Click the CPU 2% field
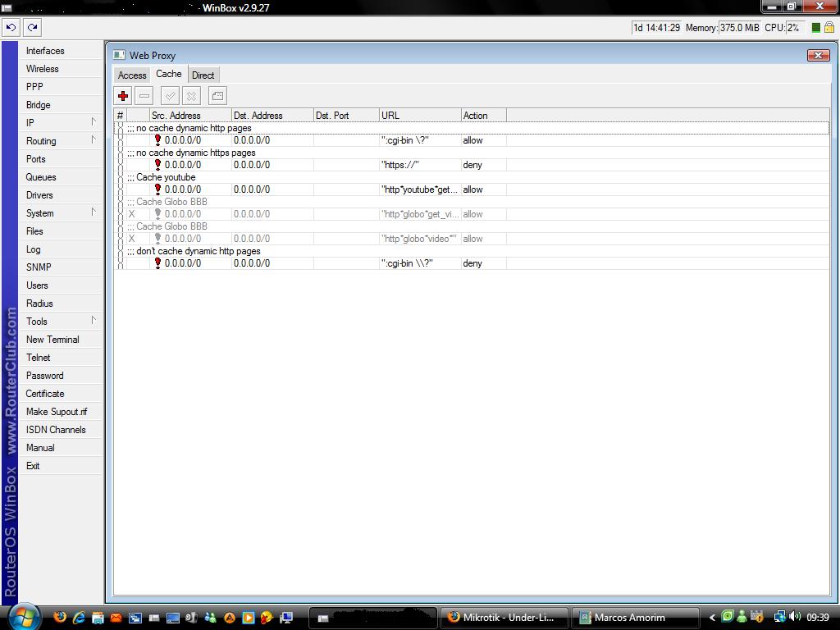This screenshot has height=630, width=840. pyautogui.click(x=796, y=28)
